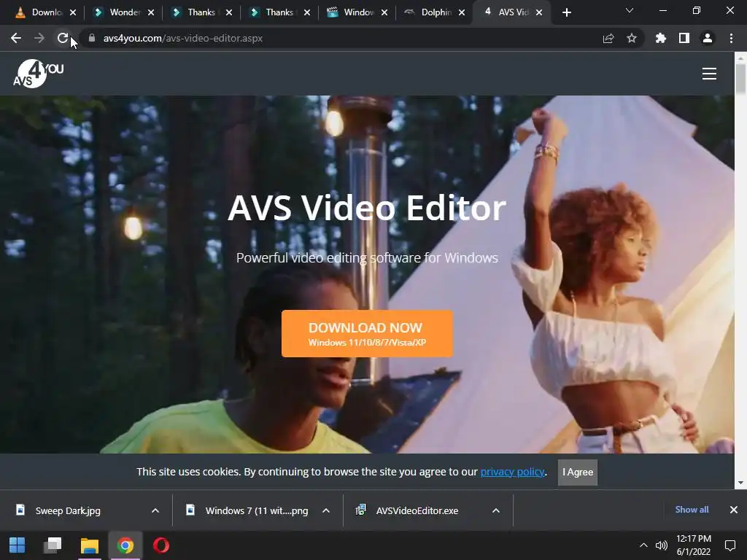Open the Extensions puzzle icon
The image size is (747, 560).
pos(661,38)
